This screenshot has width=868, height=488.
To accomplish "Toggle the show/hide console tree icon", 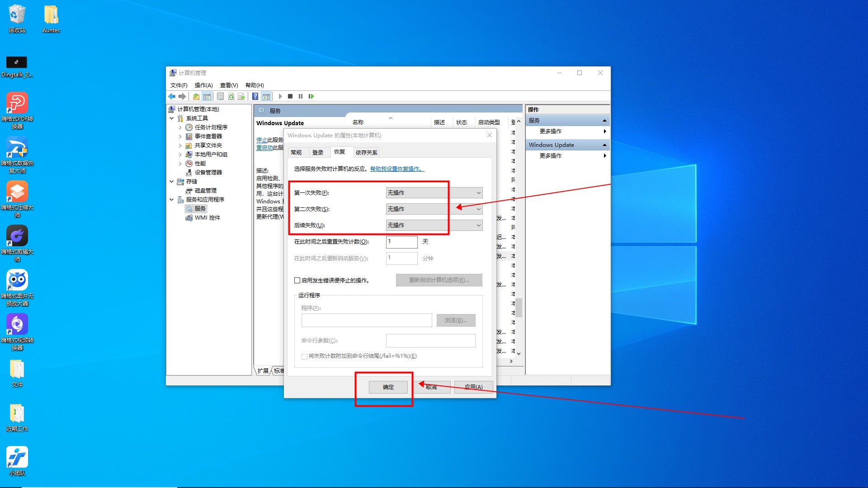I will (207, 96).
